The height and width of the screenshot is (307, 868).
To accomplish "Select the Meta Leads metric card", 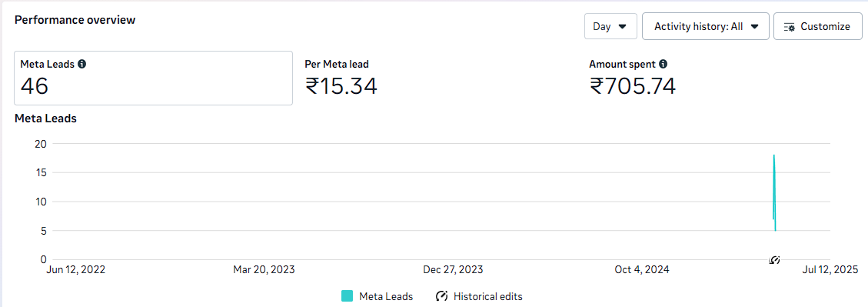I will (153, 78).
